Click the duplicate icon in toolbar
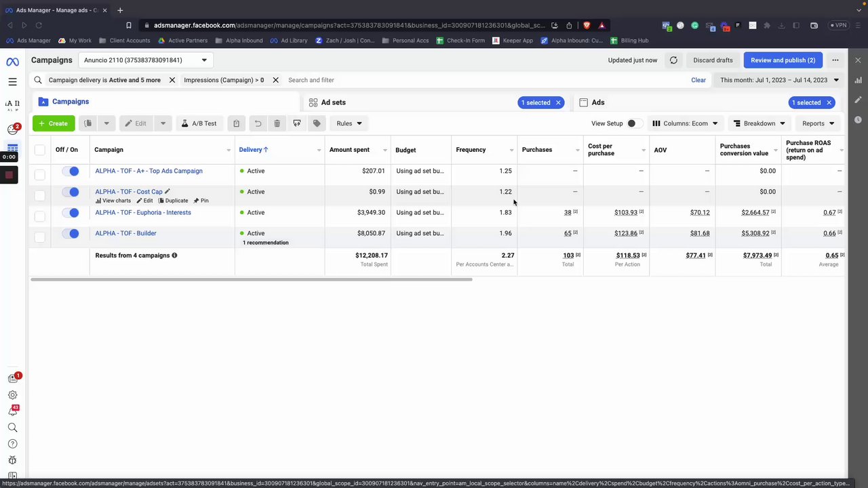868x488 pixels. pos(87,123)
